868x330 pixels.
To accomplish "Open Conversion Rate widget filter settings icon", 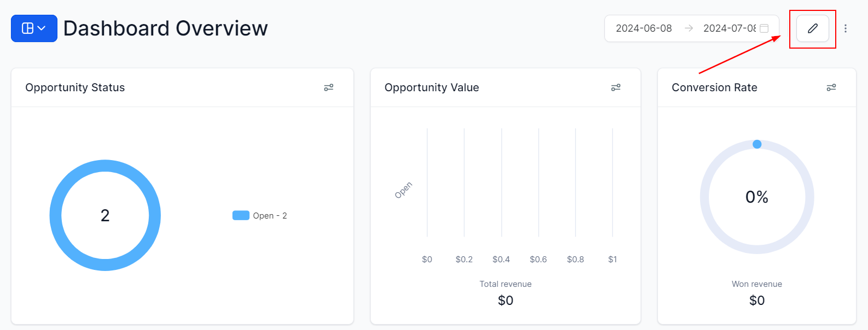I will (831, 87).
